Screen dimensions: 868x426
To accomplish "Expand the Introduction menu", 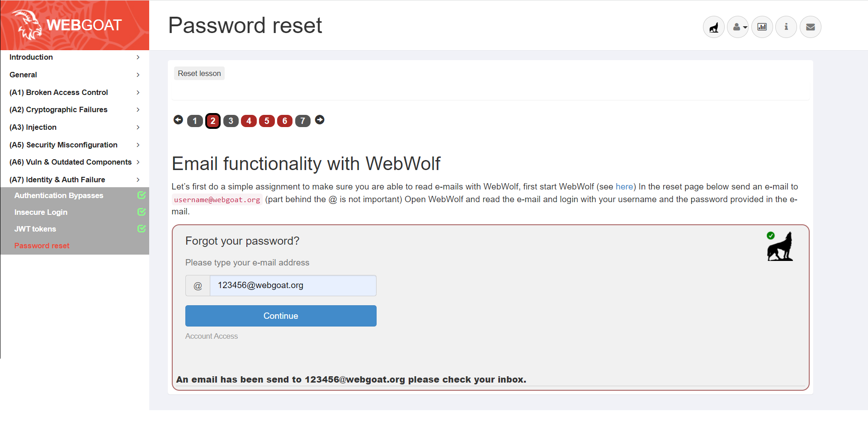I will click(75, 57).
